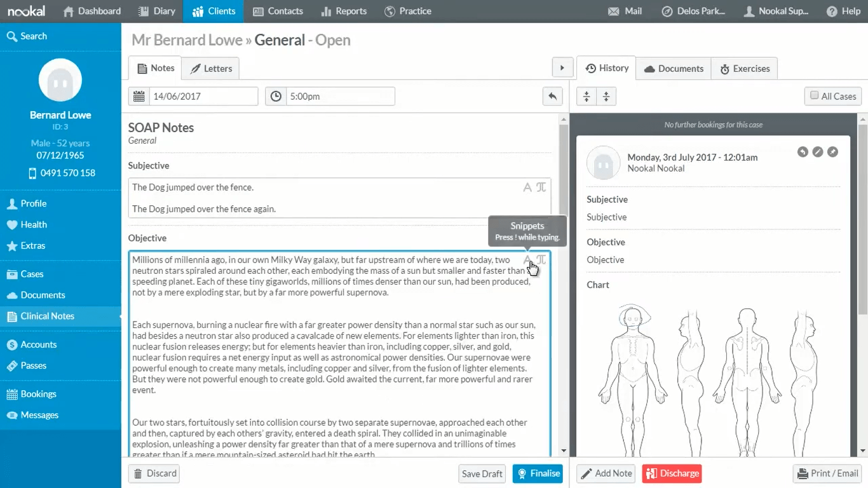Click the pi-symbol icon in Subjective field
This screenshot has width=868, height=488.
click(541, 187)
